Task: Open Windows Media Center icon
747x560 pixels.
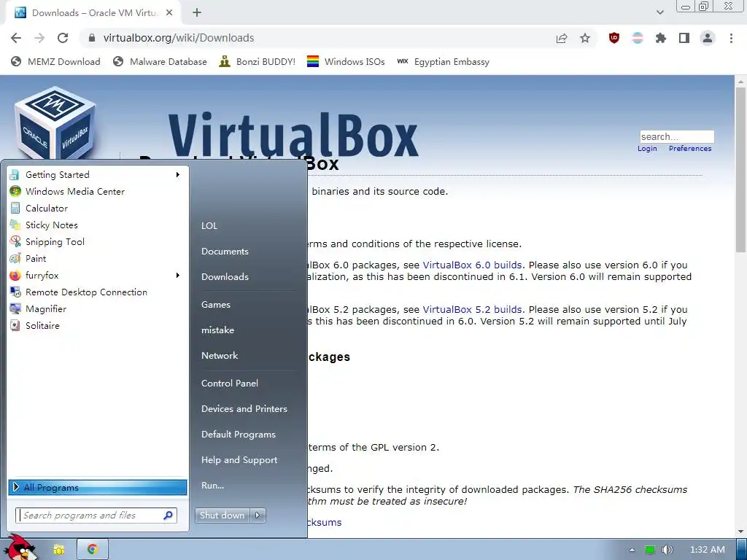Action: click(15, 192)
